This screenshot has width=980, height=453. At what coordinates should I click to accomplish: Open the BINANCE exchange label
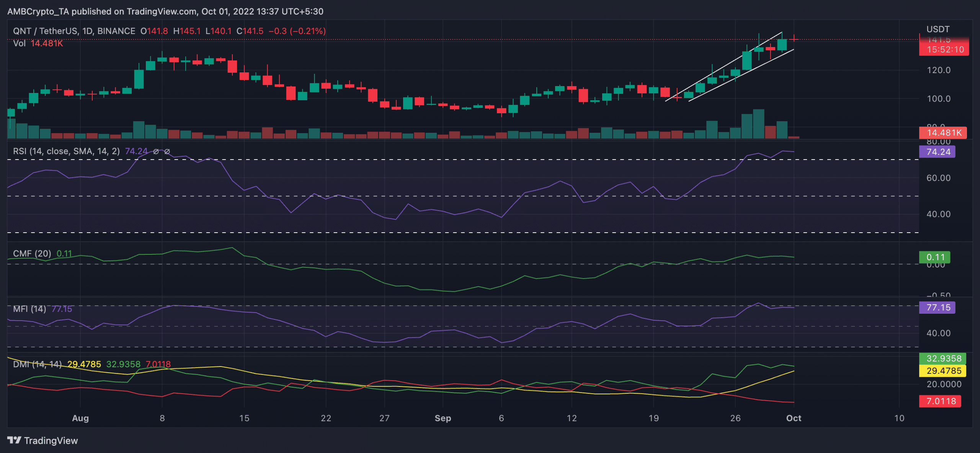(117, 31)
